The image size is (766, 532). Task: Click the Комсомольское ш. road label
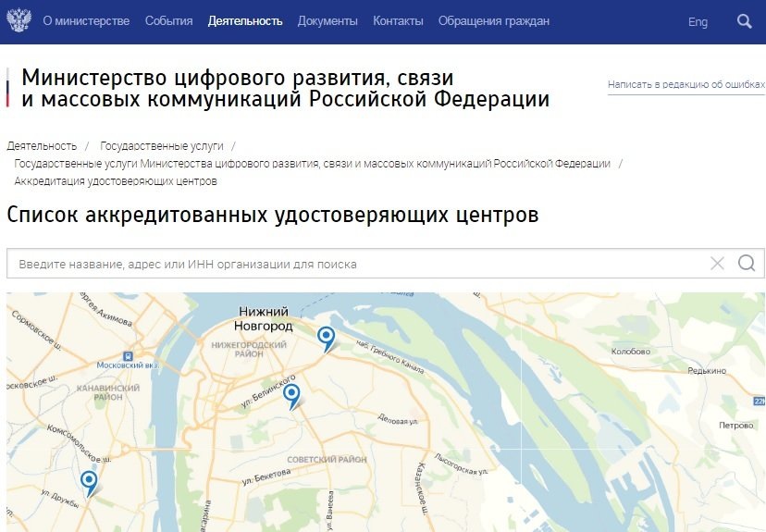point(79,443)
